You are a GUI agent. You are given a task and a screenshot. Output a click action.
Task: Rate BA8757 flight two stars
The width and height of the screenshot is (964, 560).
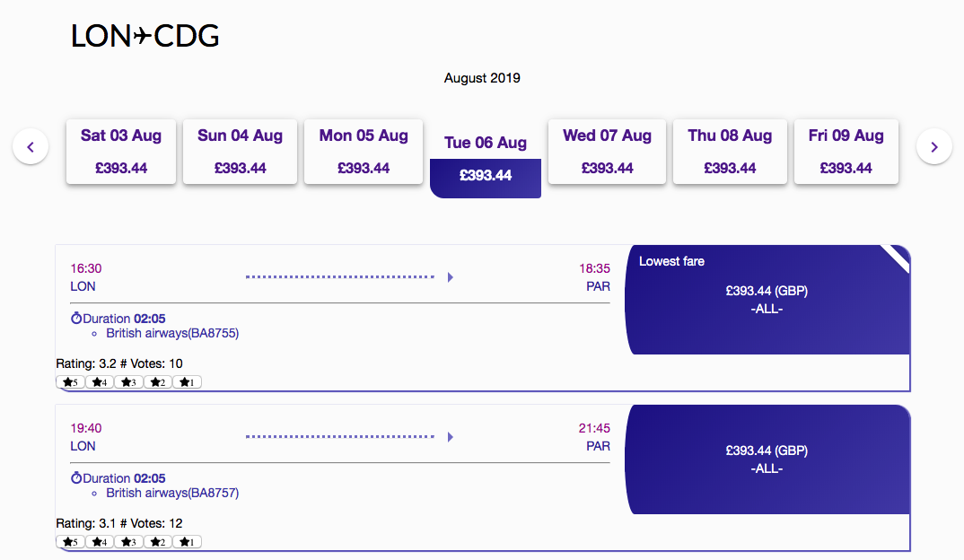158,542
